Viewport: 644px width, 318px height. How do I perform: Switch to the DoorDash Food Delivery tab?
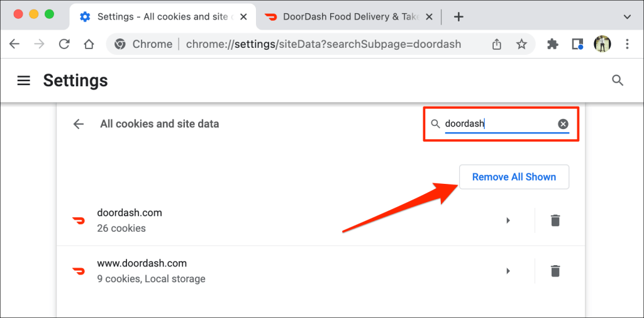(x=343, y=17)
